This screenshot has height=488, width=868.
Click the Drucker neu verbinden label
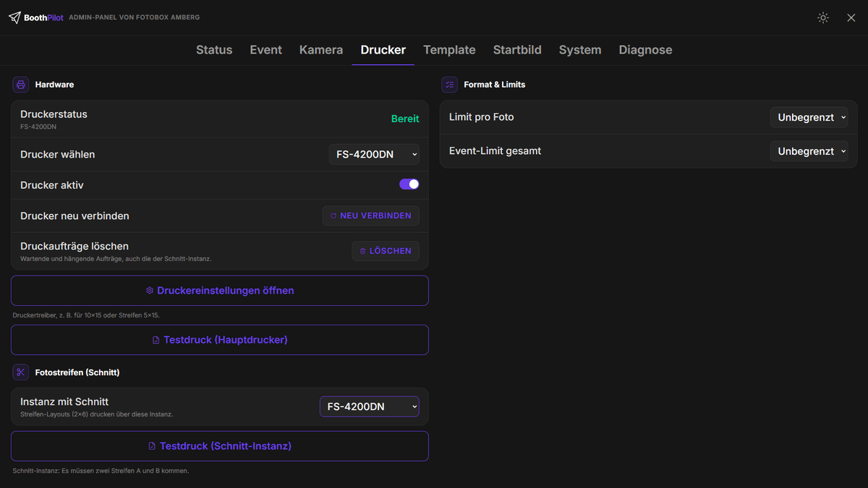75,215
